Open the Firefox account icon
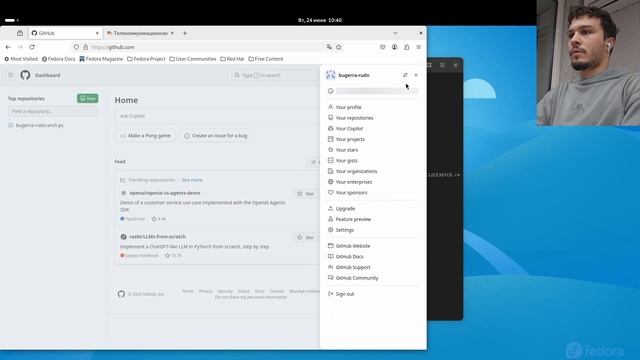640x360 pixels. 394,47
